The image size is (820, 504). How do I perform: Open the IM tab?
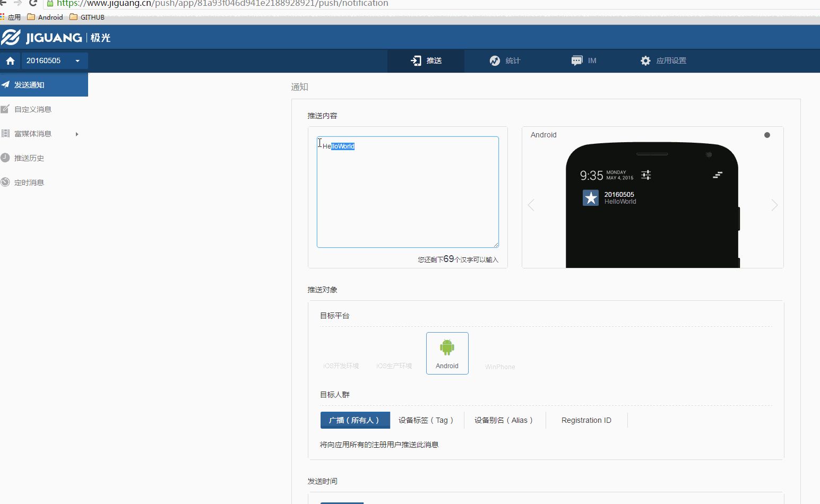click(x=584, y=61)
